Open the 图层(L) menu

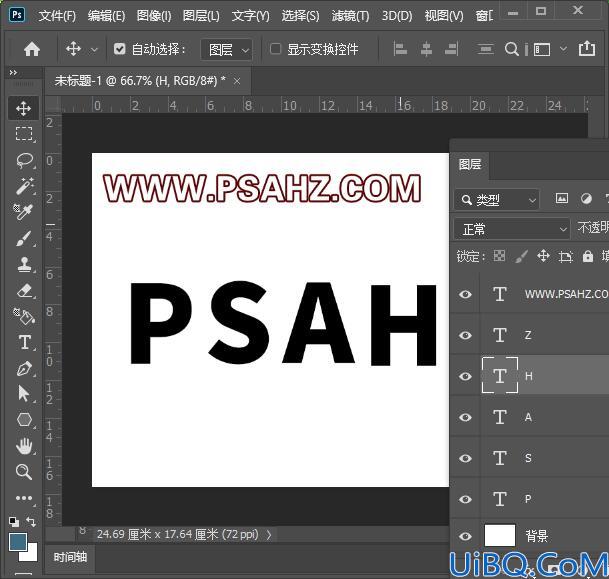(x=201, y=16)
